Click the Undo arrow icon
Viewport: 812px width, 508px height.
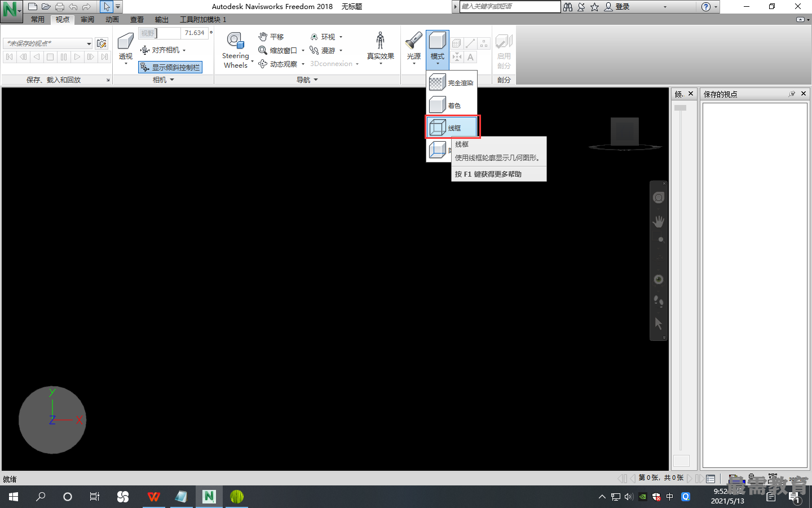73,7
